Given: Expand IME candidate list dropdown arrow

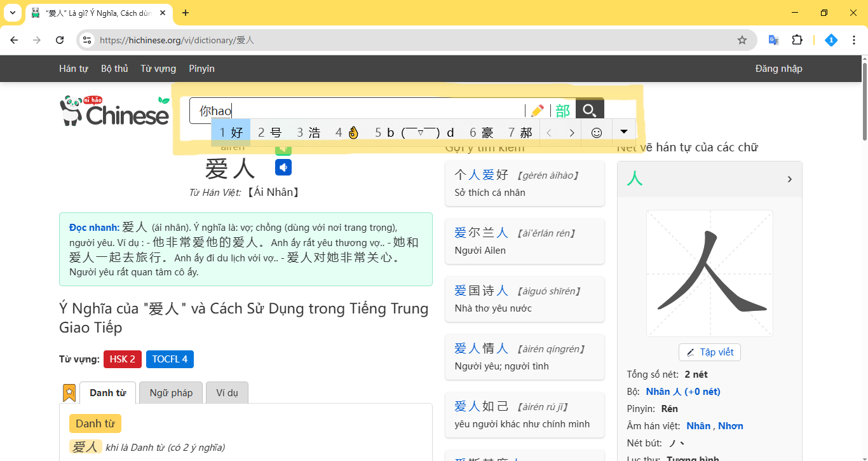Looking at the screenshot, I should [624, 132].
